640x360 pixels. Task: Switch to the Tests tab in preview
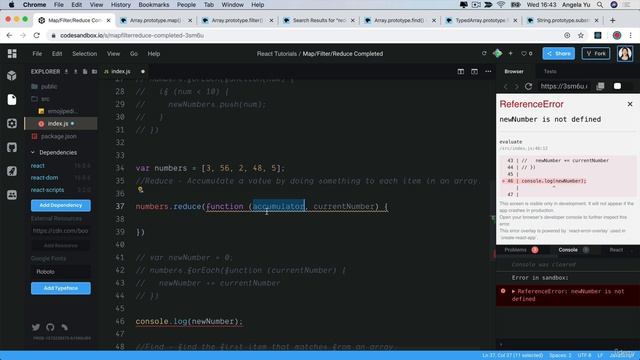click(550, 71)
